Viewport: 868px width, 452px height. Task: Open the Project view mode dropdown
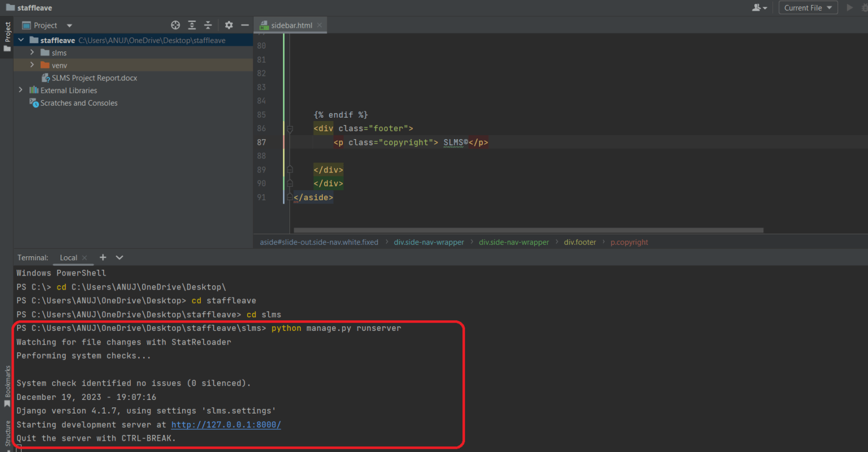tap(68, 25)
